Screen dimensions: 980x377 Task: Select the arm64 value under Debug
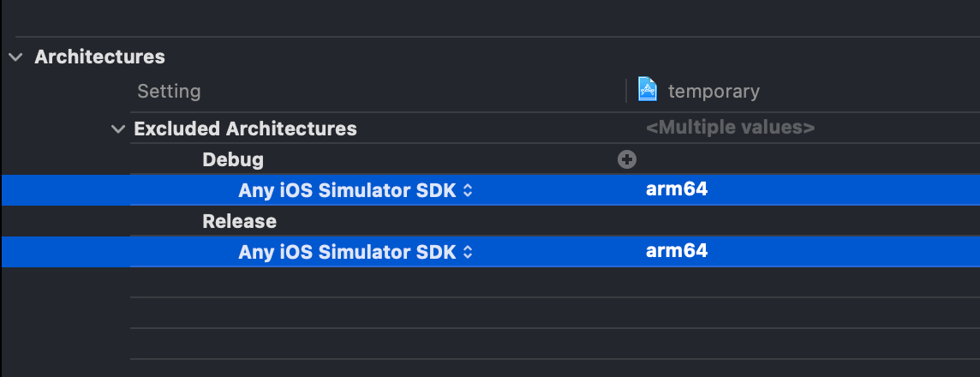[x=677, y=189]
